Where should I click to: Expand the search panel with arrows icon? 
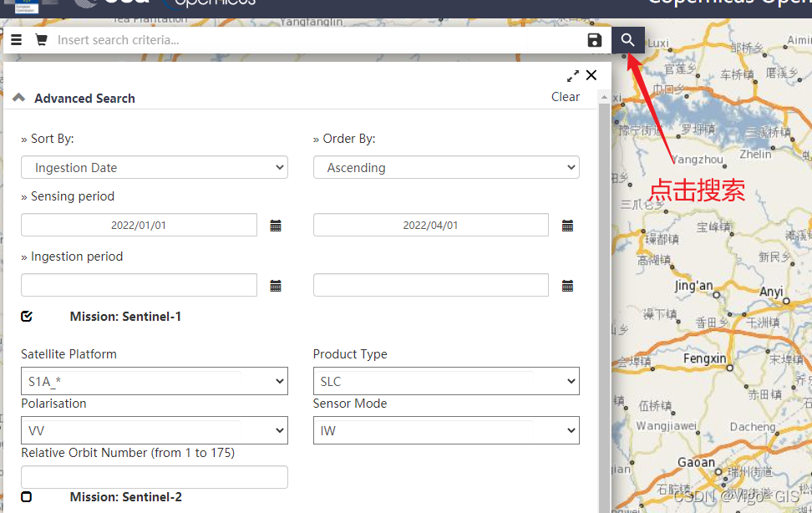point(573,76)
